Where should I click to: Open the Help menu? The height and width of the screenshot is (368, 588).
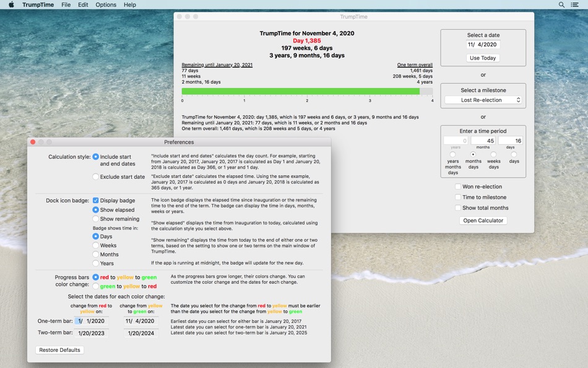pyautogui.click(x=130, y=4)
